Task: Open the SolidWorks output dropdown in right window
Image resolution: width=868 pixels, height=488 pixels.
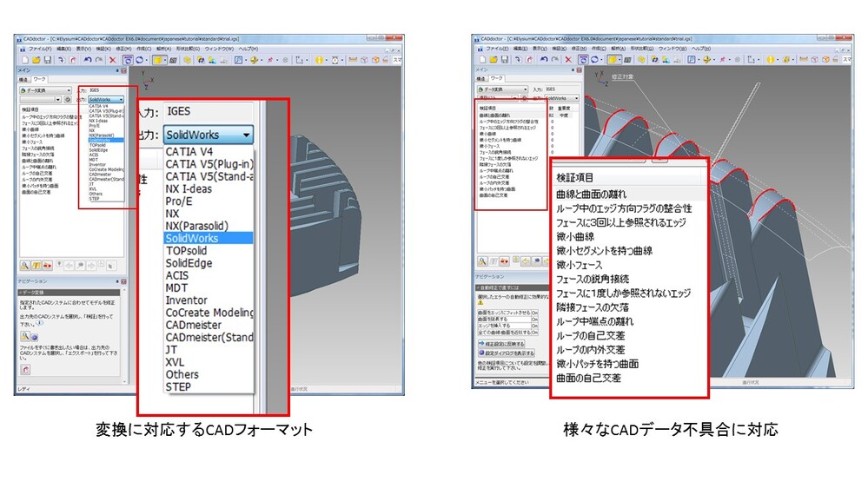Action: (561, 98)
